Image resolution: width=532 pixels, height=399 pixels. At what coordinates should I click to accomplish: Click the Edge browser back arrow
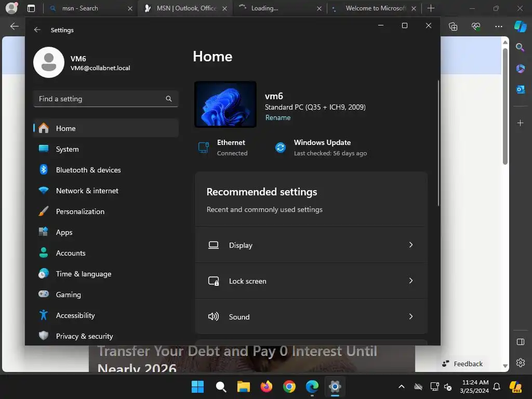pyautogui.click(x=14, y=26)
